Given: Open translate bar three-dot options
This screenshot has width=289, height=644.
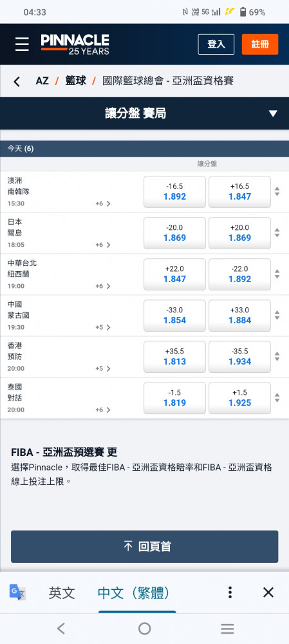Looking at the screenshot, I should pos(230,592).
